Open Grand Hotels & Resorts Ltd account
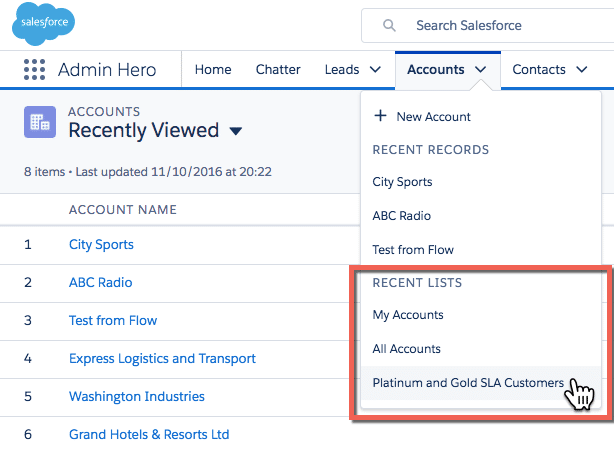This screenshot has width=614, height=454. coord(149,434)
